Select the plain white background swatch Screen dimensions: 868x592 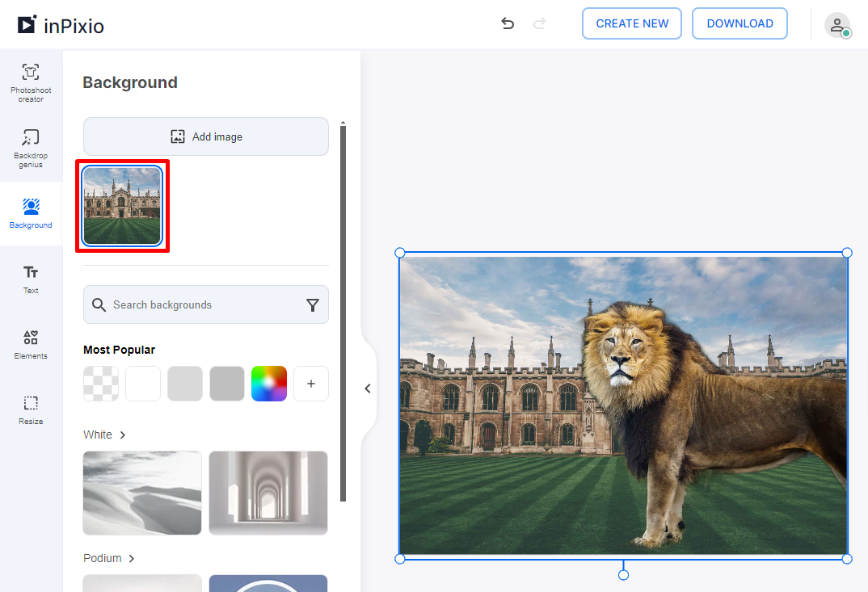(142, 383)
